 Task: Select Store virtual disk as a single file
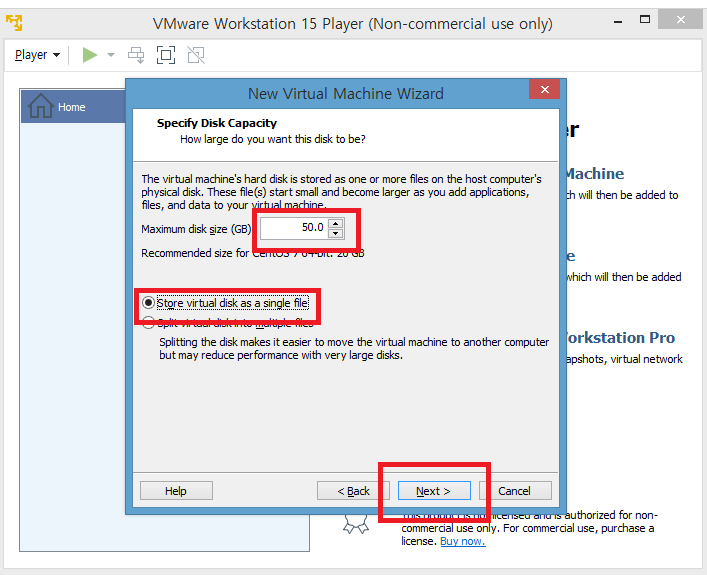[x=226, y=303]
